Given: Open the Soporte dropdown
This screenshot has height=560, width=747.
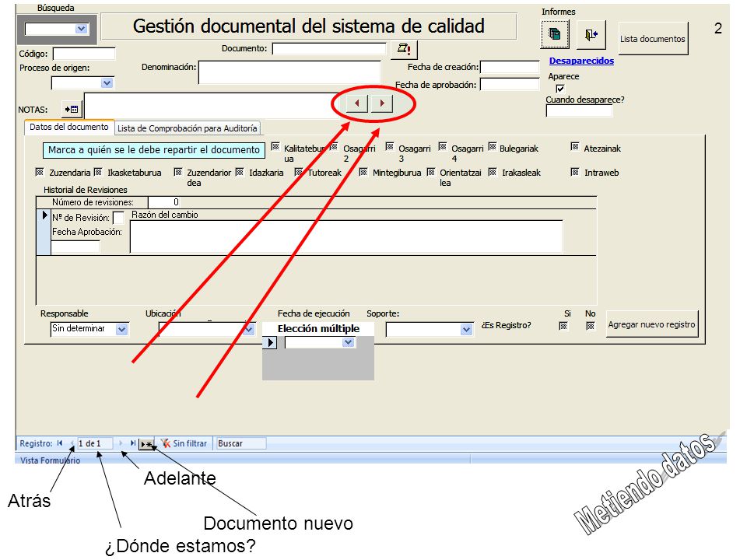Looking at the screenshot, I should pos(467,329).
